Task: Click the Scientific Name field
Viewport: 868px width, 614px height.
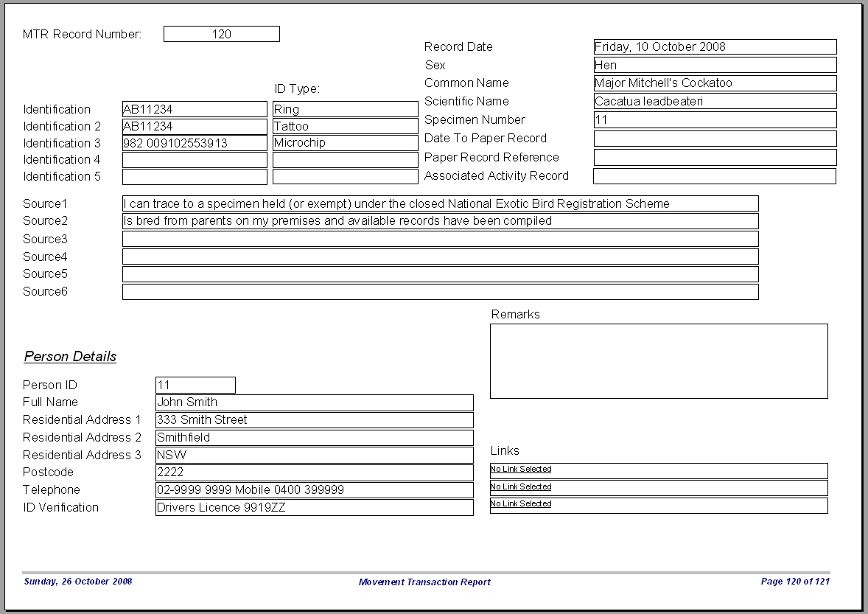Action: point(715,101)
